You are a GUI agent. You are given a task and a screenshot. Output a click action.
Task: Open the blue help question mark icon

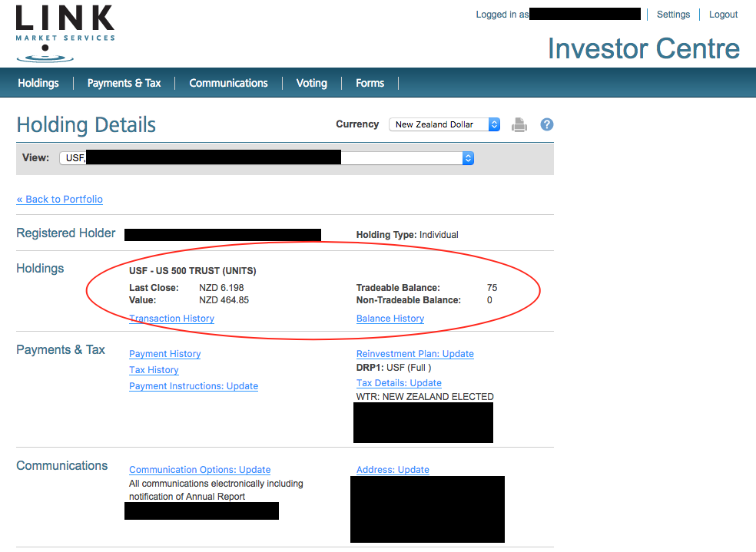point(547,124)
